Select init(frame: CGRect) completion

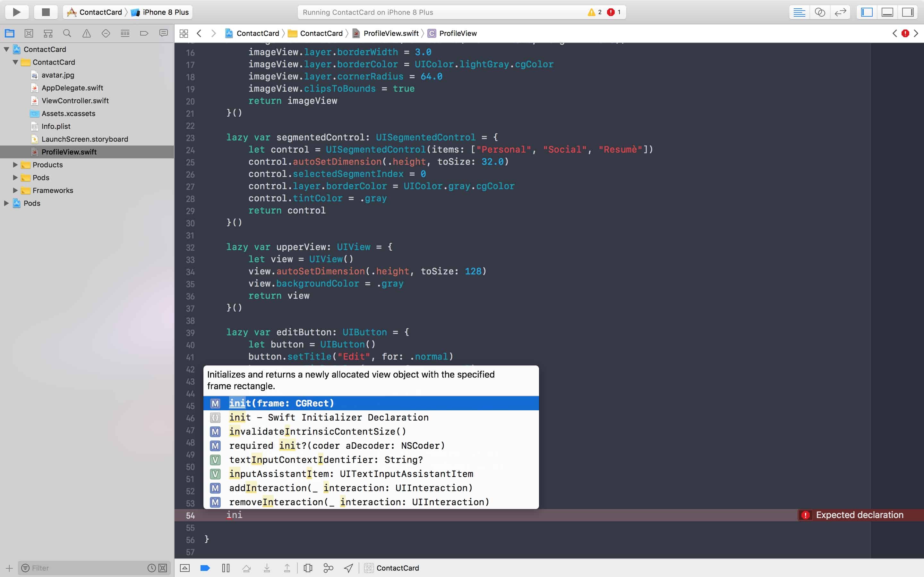click(281, 403)
